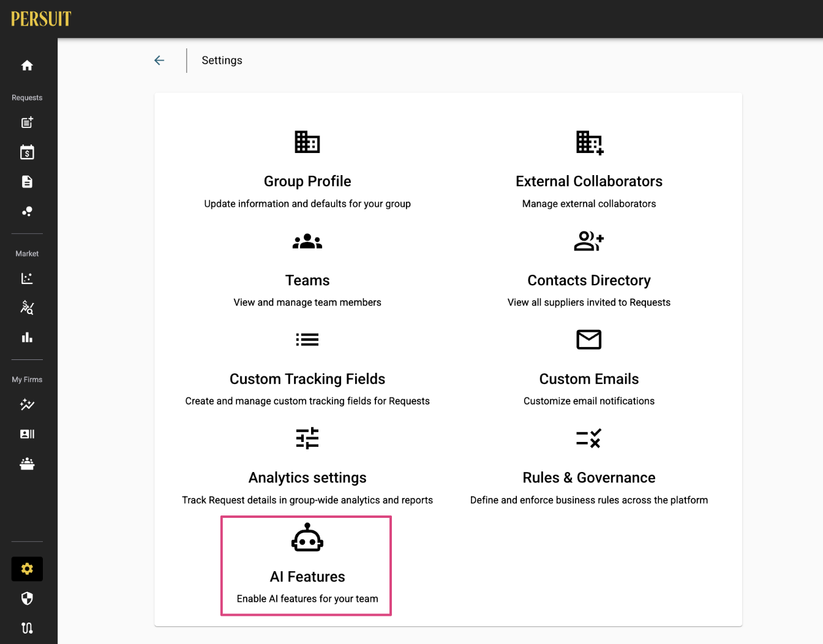Open External Collaborators management
The width and height of the screenshot is (823, 644).
click(589, 181)
